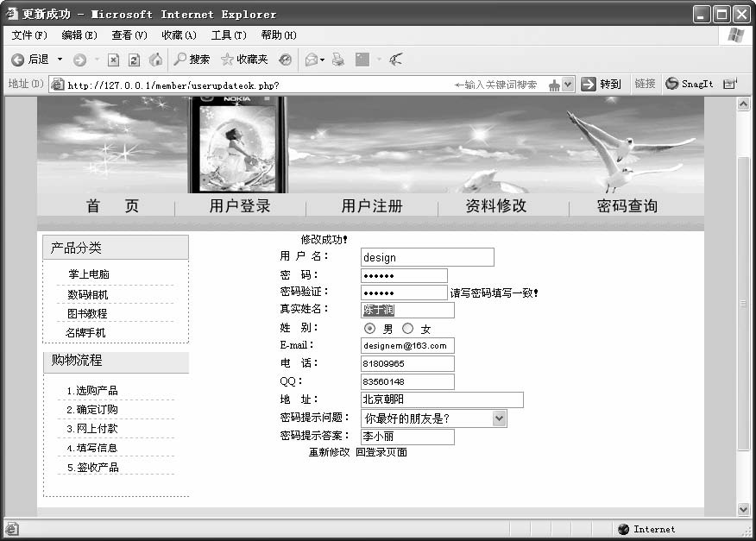Image resolution: width=756 pixels, height=541 pixels.
Task: Open the User Registration (用户注册) tab
Action: [x=372, y=206]
